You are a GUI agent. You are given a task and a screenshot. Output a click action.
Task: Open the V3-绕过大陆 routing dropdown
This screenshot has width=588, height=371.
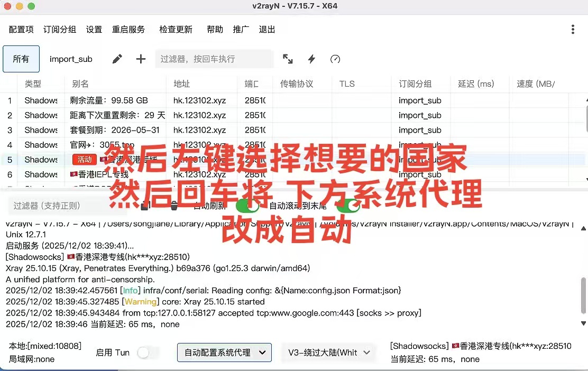point(328,353)
